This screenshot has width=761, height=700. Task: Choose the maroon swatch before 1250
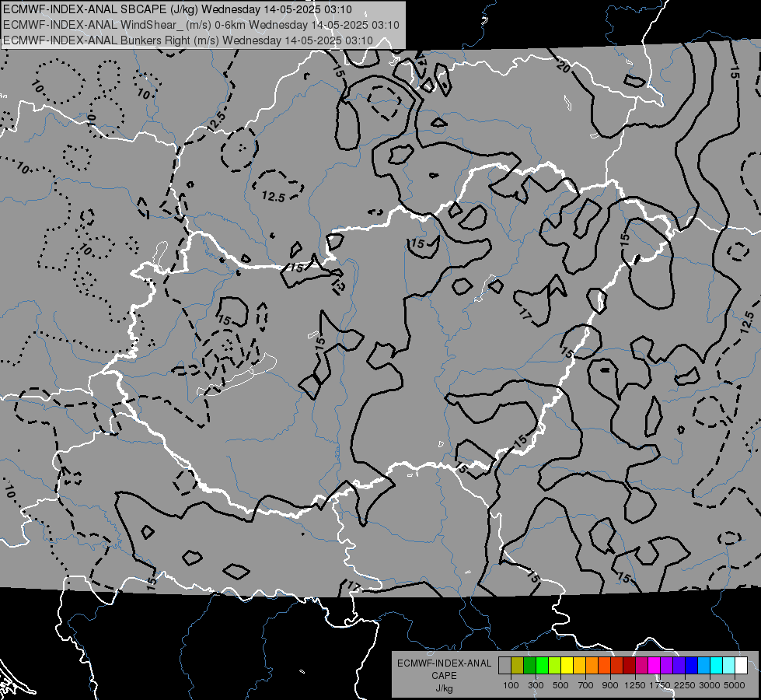[629, 666]
